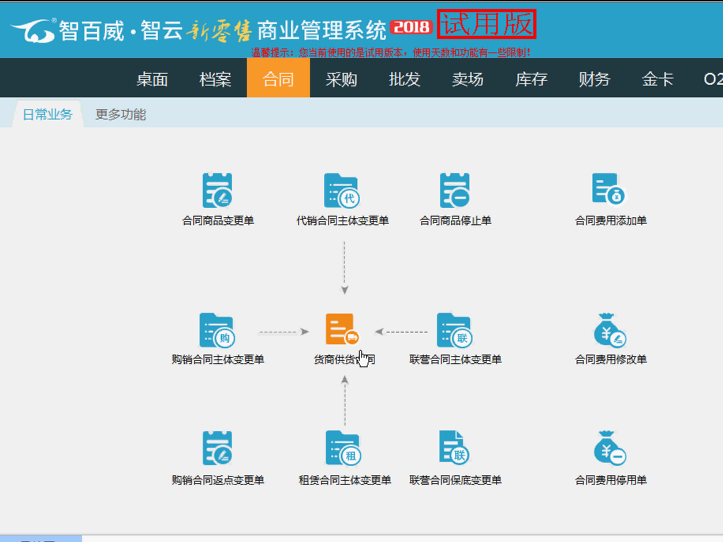This screenshot has width=723, height=542.
Task: Open the 财务 menu
Action: click(594, 79)
